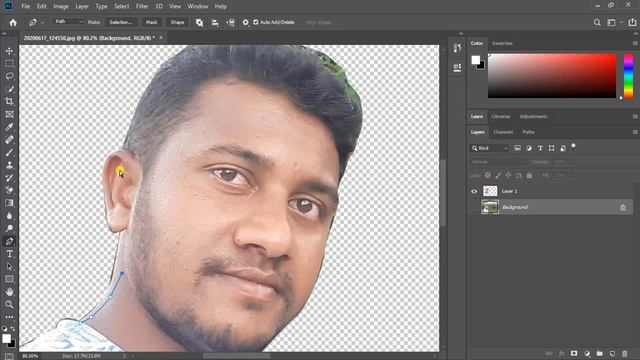Switch to the Channels tab

click(503, 132)
